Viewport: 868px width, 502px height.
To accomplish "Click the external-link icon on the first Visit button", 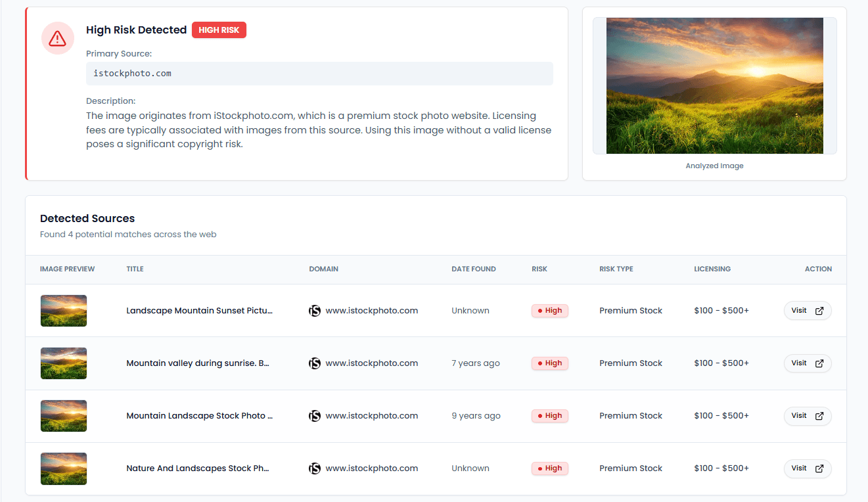I will (x=819, y=310).
